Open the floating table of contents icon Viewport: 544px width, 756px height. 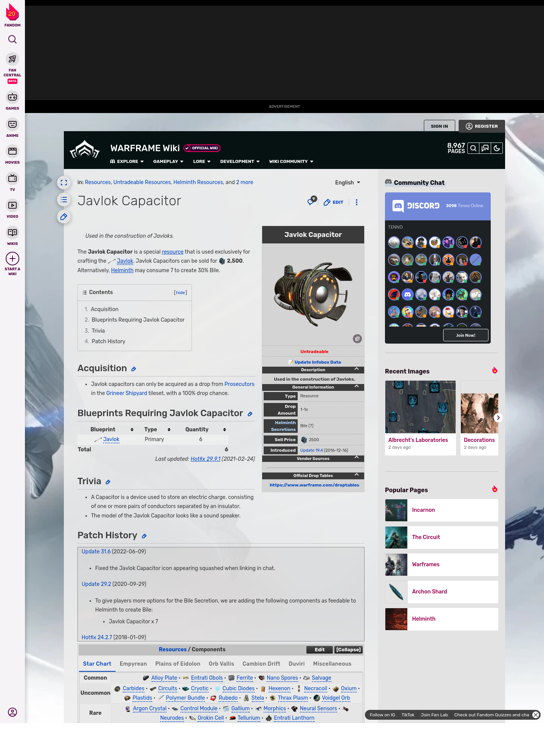64,200
